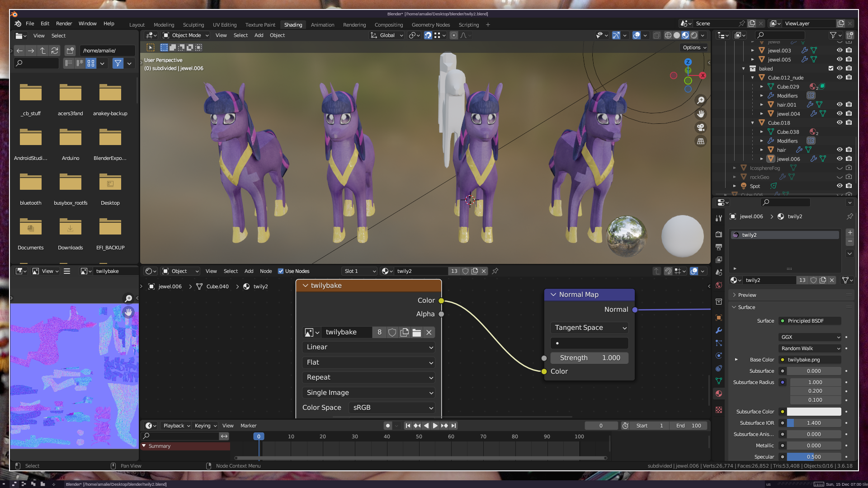Uncheck the Use Nodes checkbox

[281, 271]
